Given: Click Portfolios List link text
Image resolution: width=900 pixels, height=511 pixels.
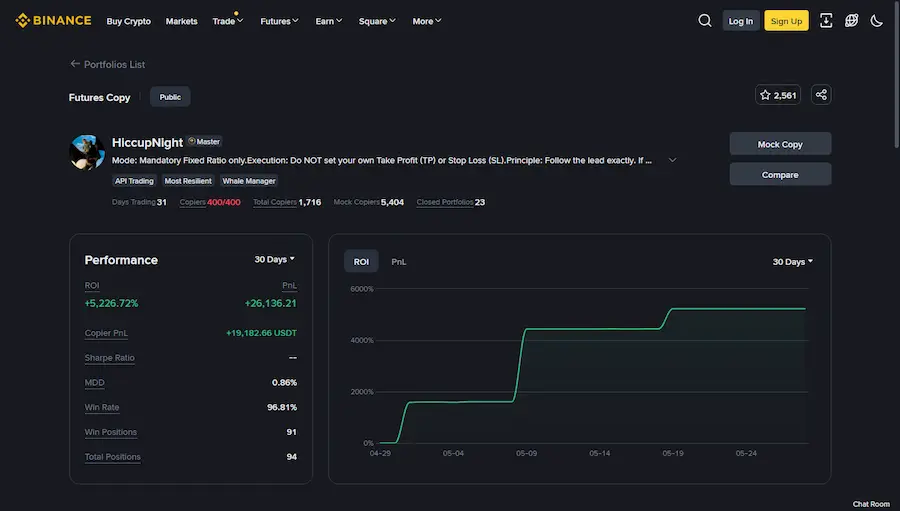Looking at the screenshot, I should (x=114, y=64).
